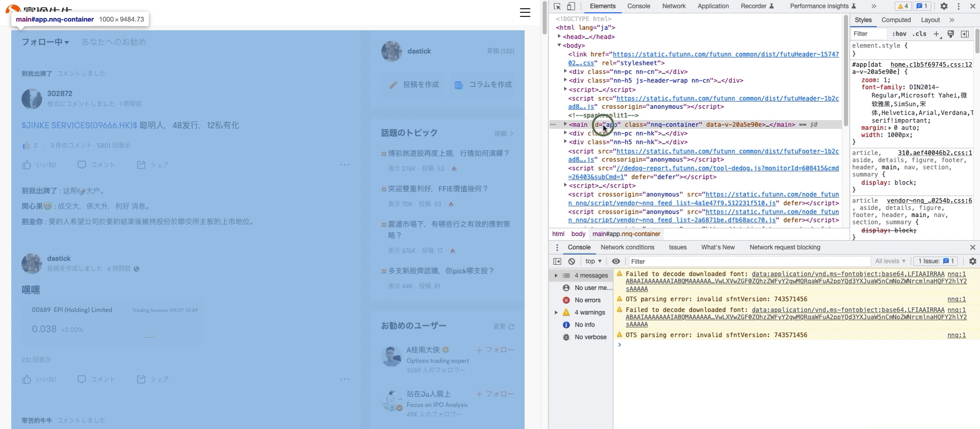Open the 1 Issue button in console toolbar
This screenshot has width=980, height=429.
point(936,261)
